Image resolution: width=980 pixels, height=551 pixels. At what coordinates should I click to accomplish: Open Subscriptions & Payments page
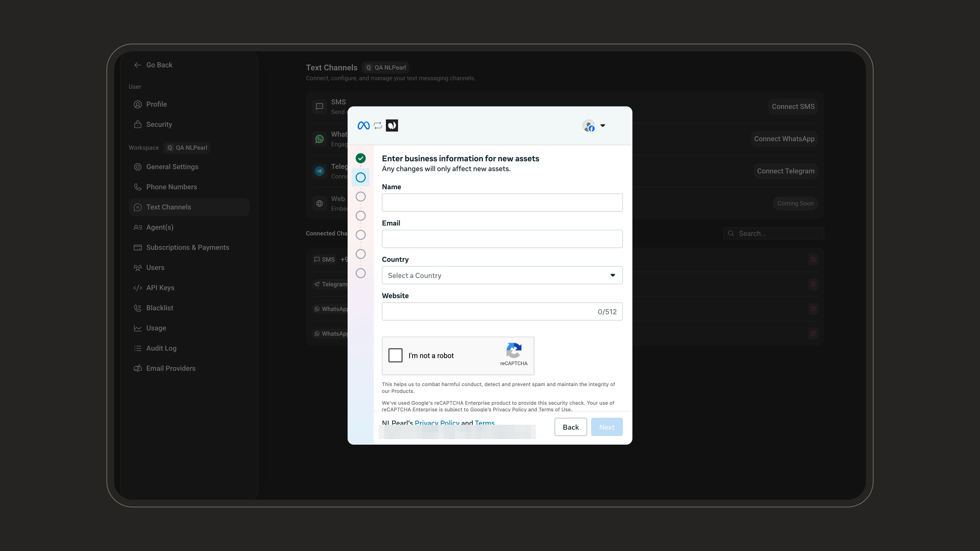(x=189, y=247)
